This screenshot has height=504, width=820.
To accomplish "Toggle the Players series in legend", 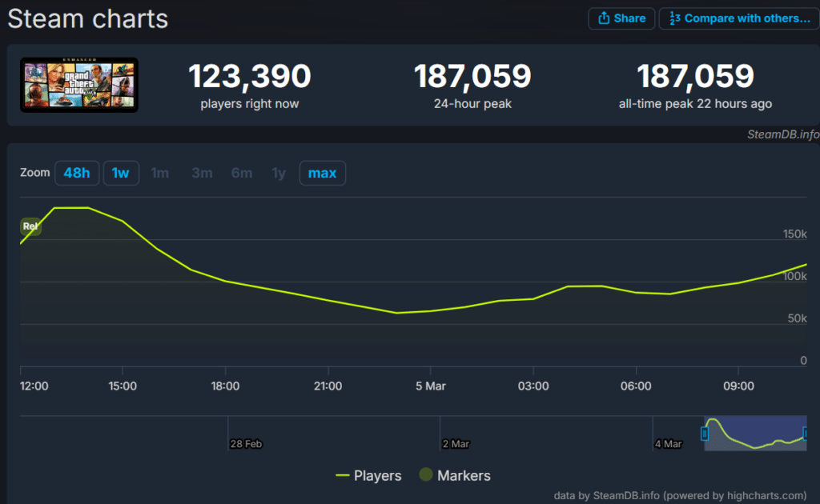I will [x=368, y=476].
